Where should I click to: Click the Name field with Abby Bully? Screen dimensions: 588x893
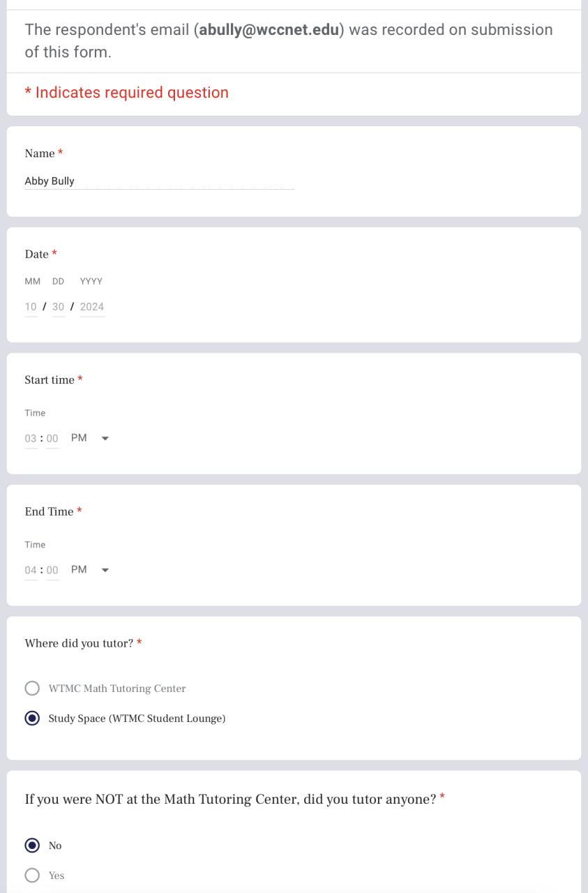(x=159, y=181)
